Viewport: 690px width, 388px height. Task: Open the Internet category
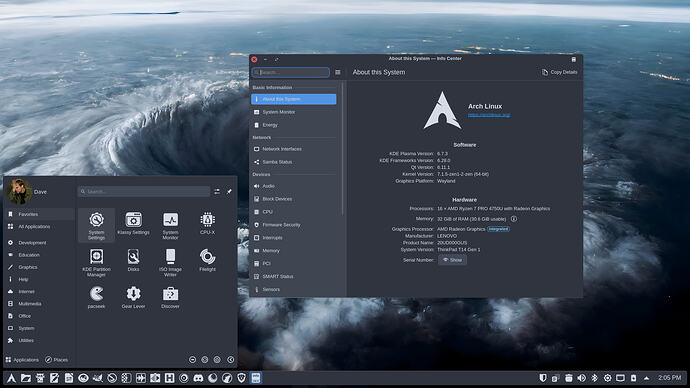pyautogui.click(x=40, y=291)
